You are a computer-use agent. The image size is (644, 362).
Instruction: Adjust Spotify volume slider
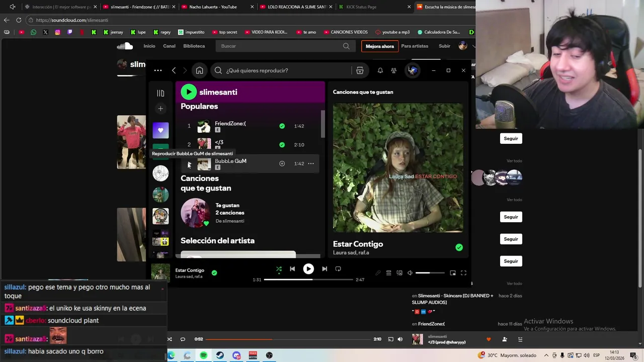point(430,273)
